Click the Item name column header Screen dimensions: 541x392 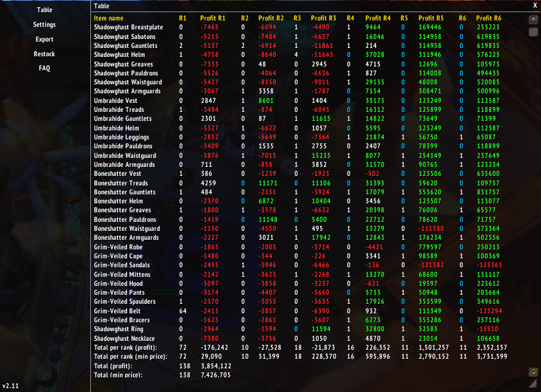point(109,19)
